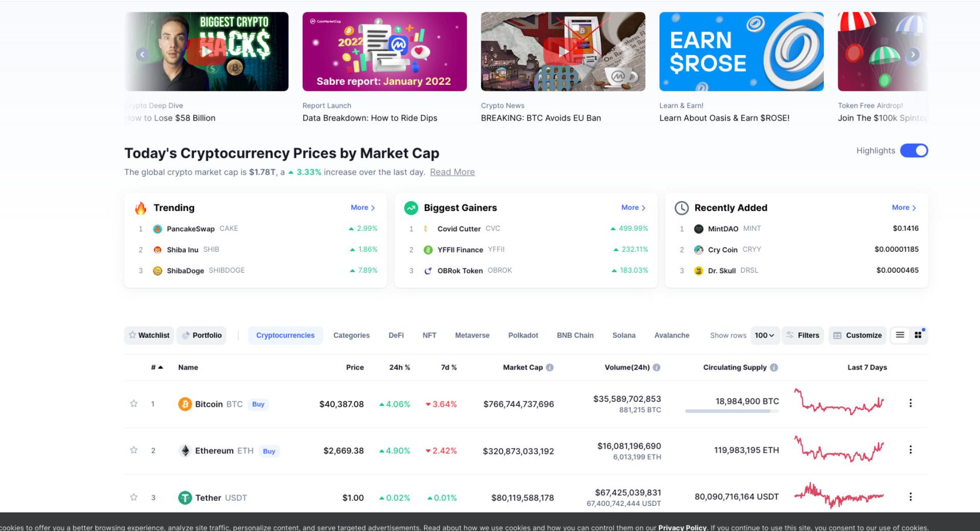Go to next carousel slide arrow

[913, 54]
